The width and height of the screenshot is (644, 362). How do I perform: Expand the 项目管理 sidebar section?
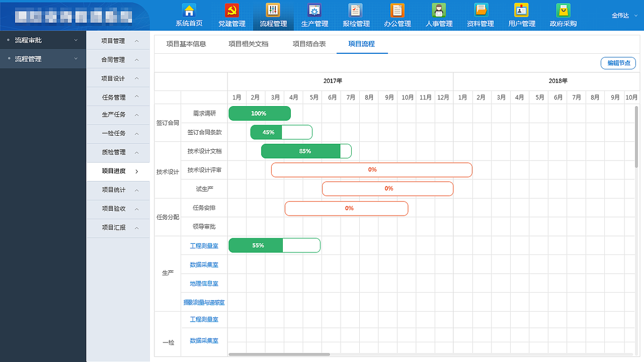coord(118,40)
